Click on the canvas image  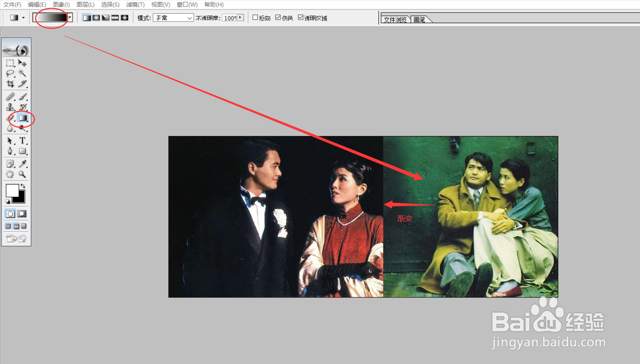pyautogui.click(x=363, y=217)
